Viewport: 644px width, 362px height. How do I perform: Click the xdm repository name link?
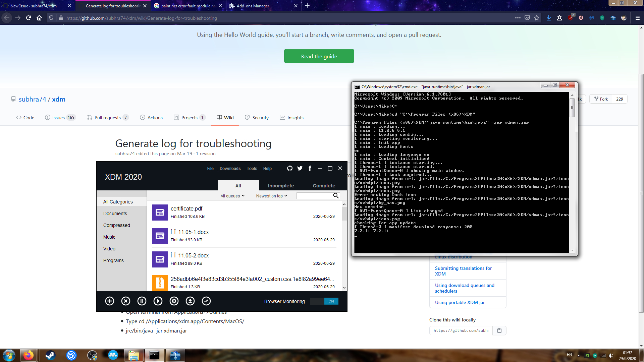[59, 99]
